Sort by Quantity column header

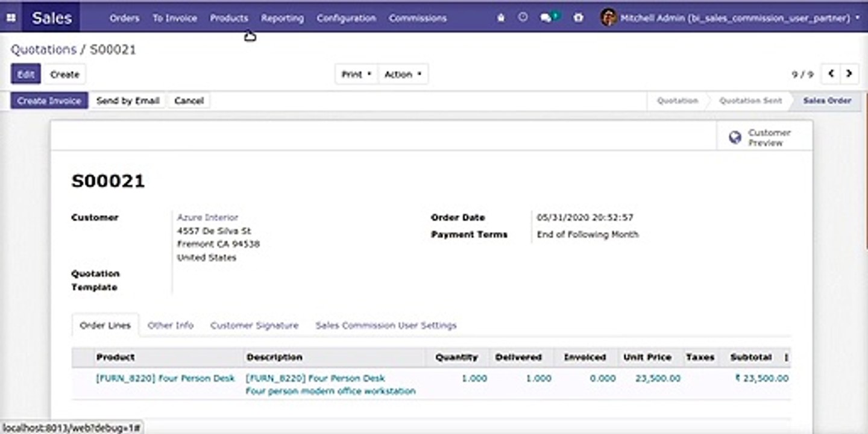pyautogui.click(x=456, y=357)
